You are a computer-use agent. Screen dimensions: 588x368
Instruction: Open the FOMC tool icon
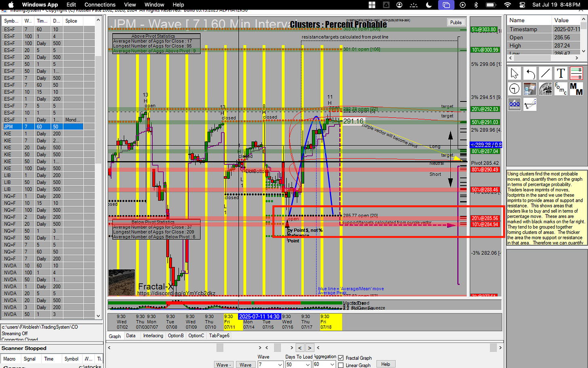pos(561,89)
